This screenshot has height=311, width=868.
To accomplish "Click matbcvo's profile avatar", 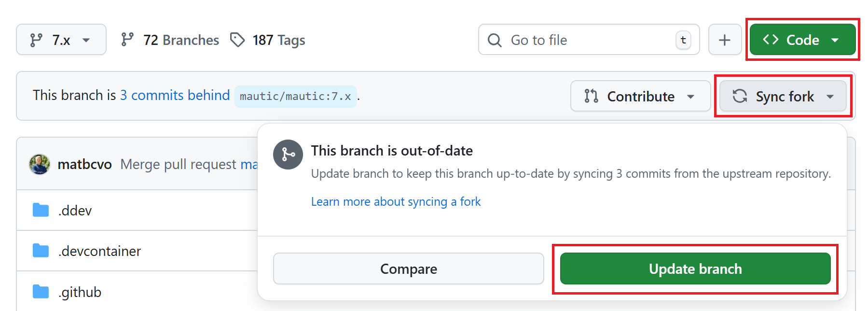I will 39,164.
